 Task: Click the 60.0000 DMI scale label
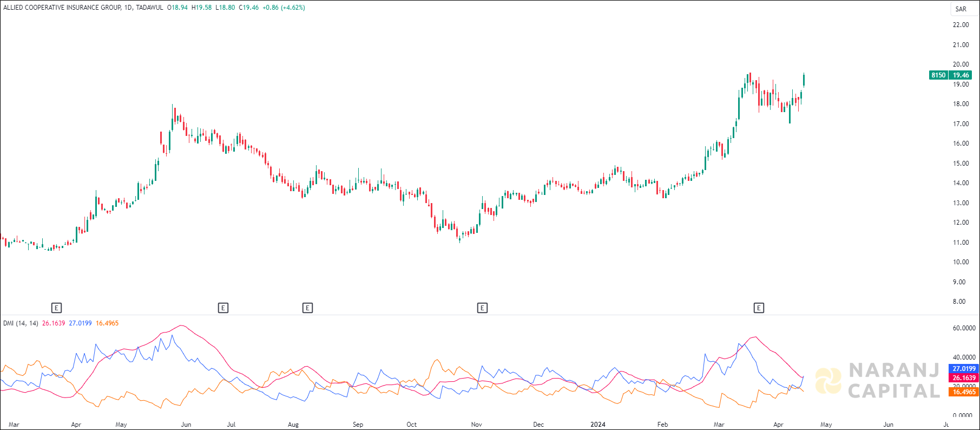(x=964, y=328)
